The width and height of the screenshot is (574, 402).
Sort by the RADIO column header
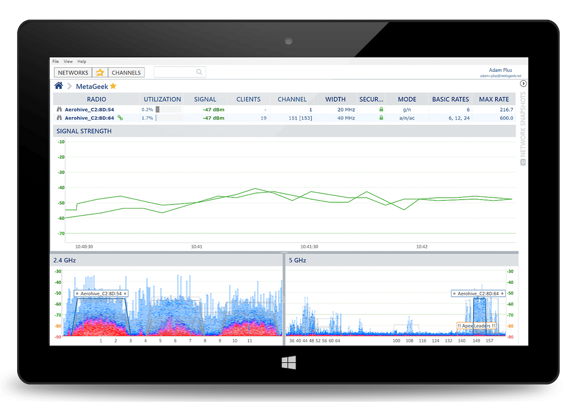[96, 99]
